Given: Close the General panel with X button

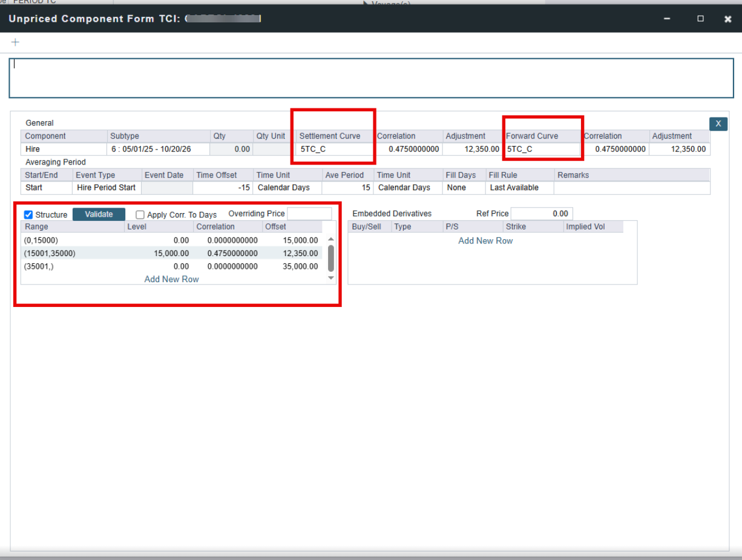Looking at the screenshot, I should pyautogui.click(x=718, y=124).
